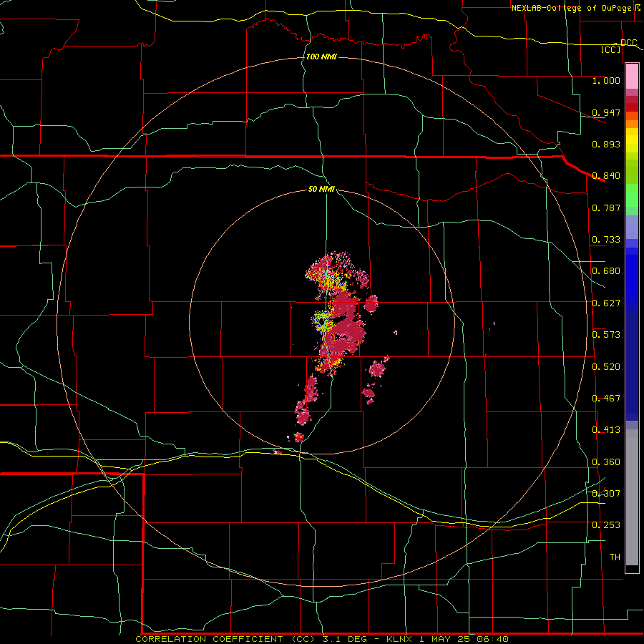Click the pink top segment of color bar
The width and height of the screenshot is (644, 644).
point(632,77)
